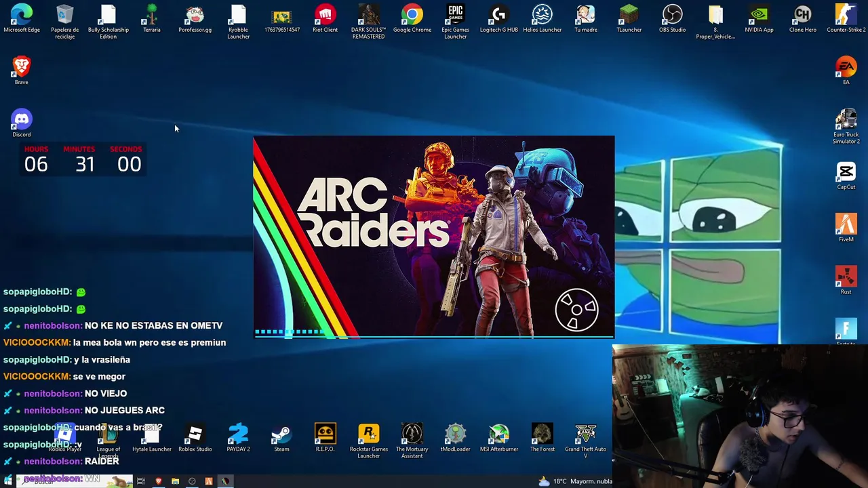The height and width of the screenshot is (488, 868).
Task: Click the taskbar search box
Action: 75,481
